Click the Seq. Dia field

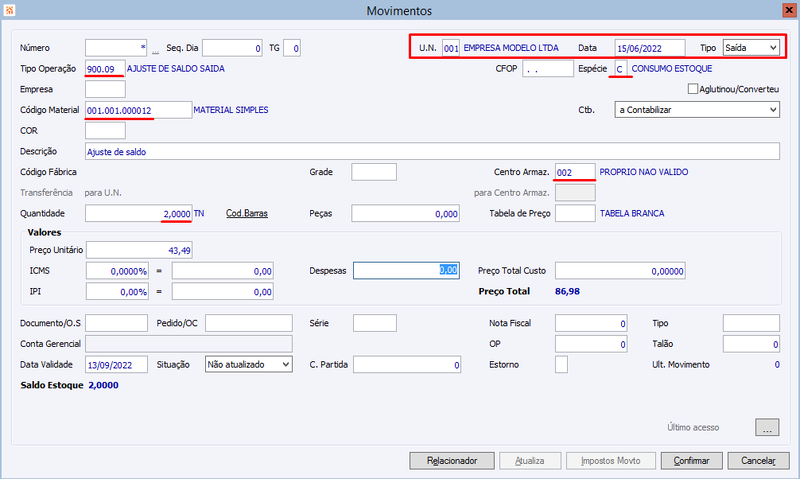pos(232,48)
